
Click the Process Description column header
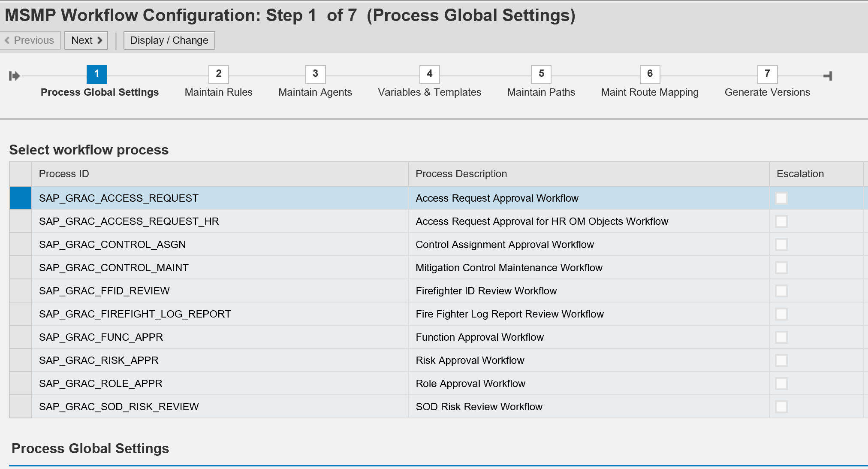(461, 174)
